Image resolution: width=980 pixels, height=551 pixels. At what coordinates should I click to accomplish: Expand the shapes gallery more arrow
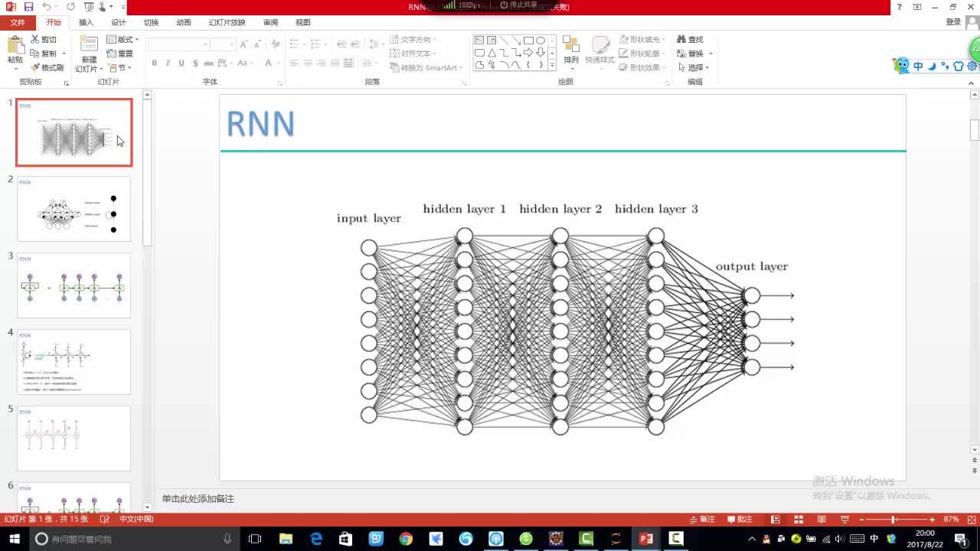coord(551,66)
